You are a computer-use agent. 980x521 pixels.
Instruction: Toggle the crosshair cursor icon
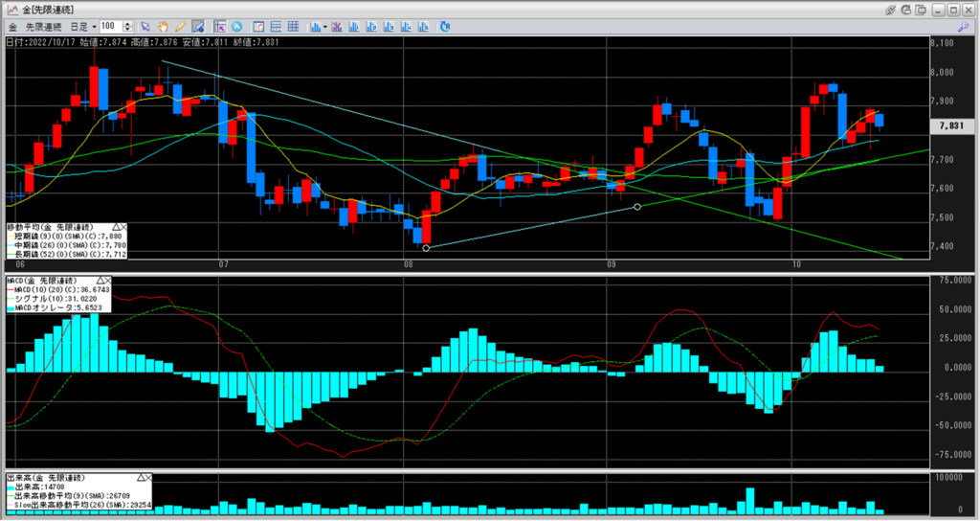click(x=219, y=27)
